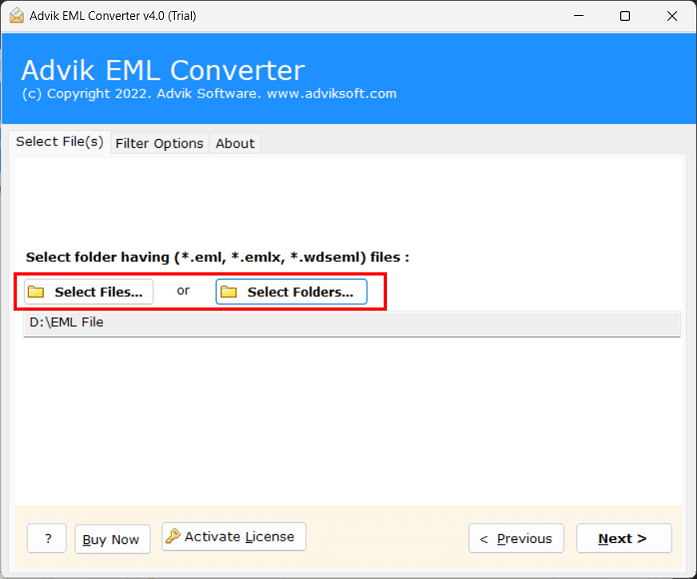The width and height of the screenshot is (697, 579).
Task: Click the folder icon on Select Folders button
Action: click(x=229, y=292)
